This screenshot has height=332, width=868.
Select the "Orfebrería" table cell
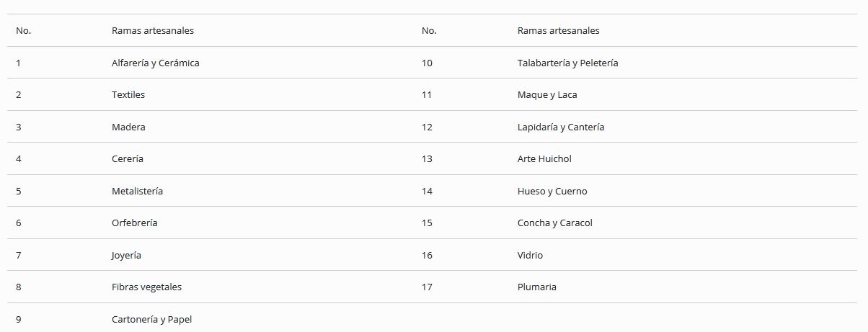(x=135, y=223)
